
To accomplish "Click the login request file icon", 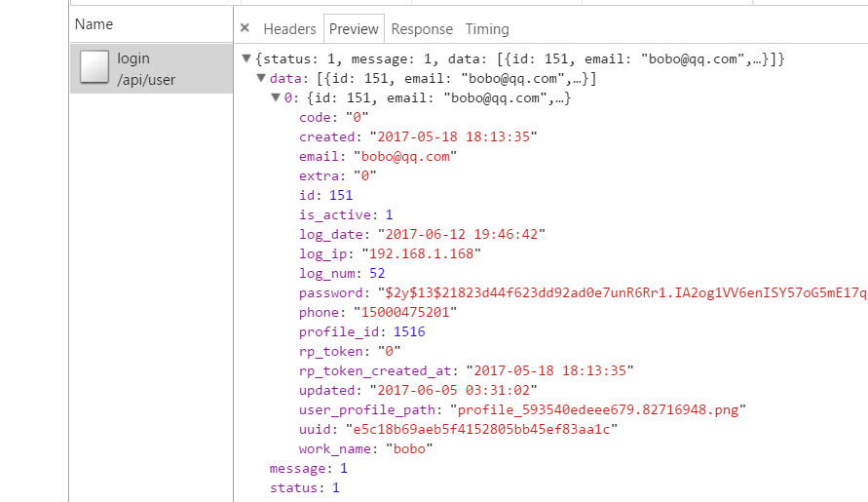I will coord(94,67).
